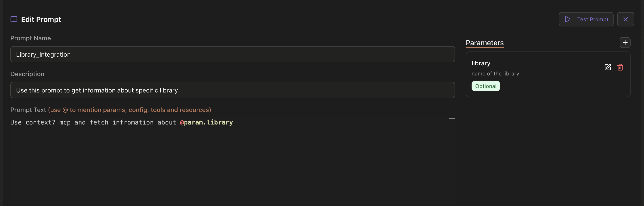Click the edit pencil icon for library parameter
The height and width of the screenshot is (206, 644).
click(x=608, y=67)
